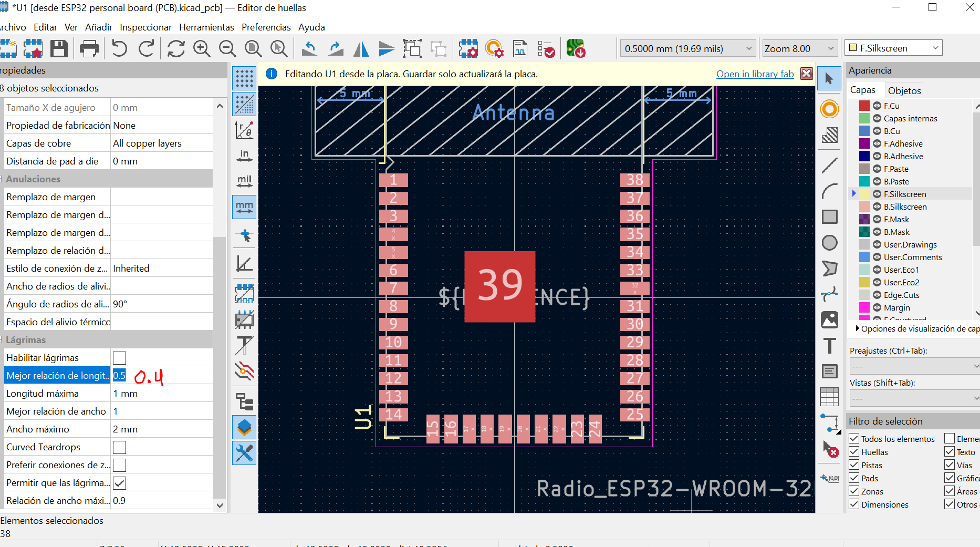980x547 pixels.
Task: Enable the Curved Teardrops checkbox
Action: pyautogui.click(x=119, y=447)
